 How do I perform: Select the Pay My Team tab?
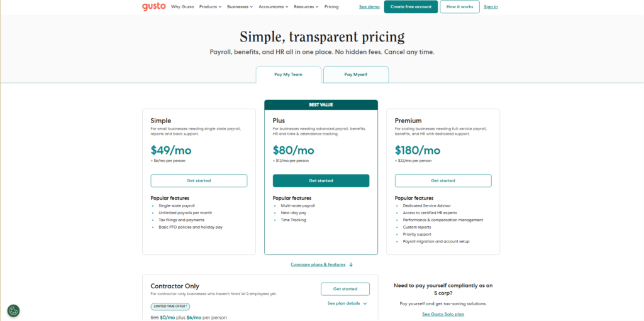pos(288,74)
